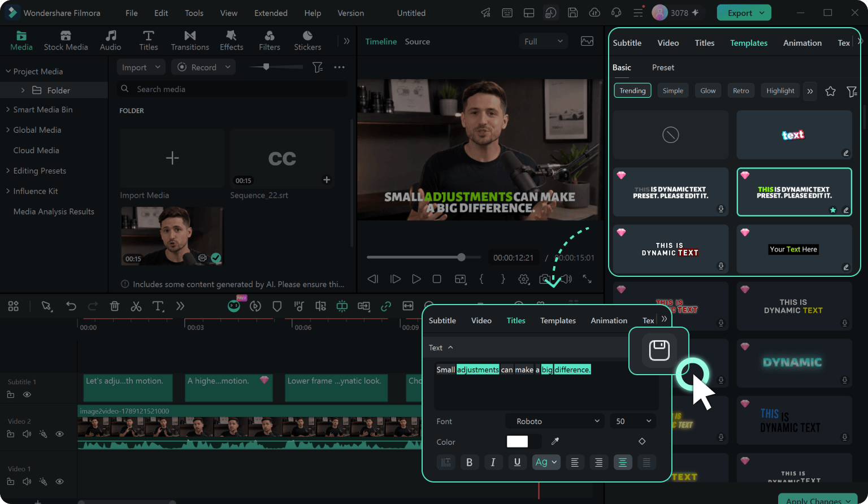Switch to the Stock Media tab
Viewport: 868px width, 504px height.
(66, 41)
